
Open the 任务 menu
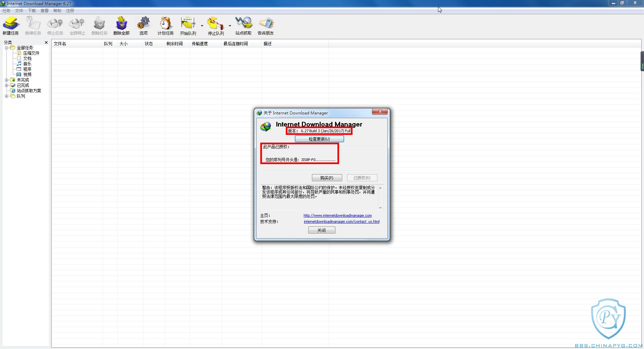tap(6, 11)
